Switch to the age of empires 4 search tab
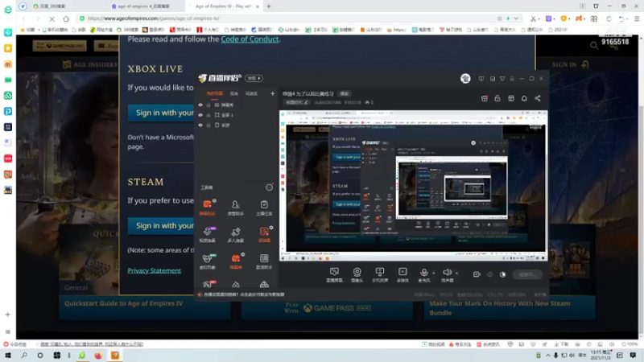Viewport: 644px width, 362px height. click(x=144, y=6)
